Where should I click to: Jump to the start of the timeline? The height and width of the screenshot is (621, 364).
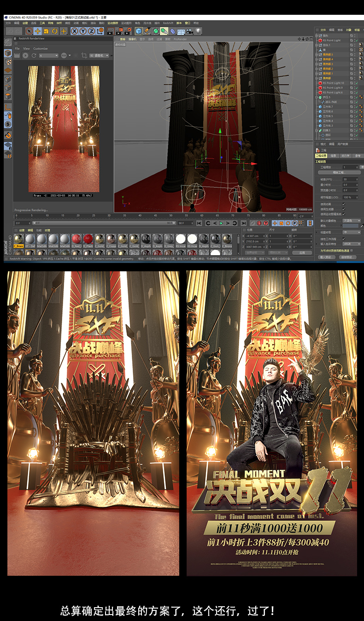(x=199, y=223)
